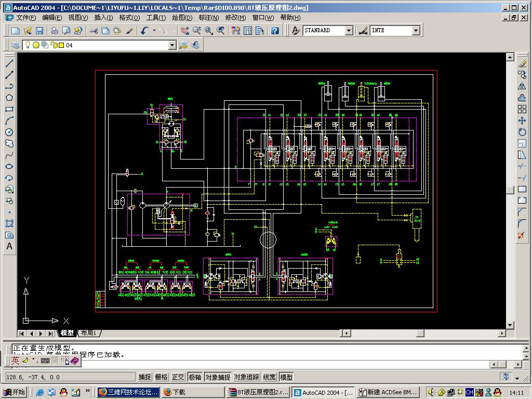532x399 pixels.
Task: Switch to 新建 ACDSee BM taskbar window
Action: point(388,392)
